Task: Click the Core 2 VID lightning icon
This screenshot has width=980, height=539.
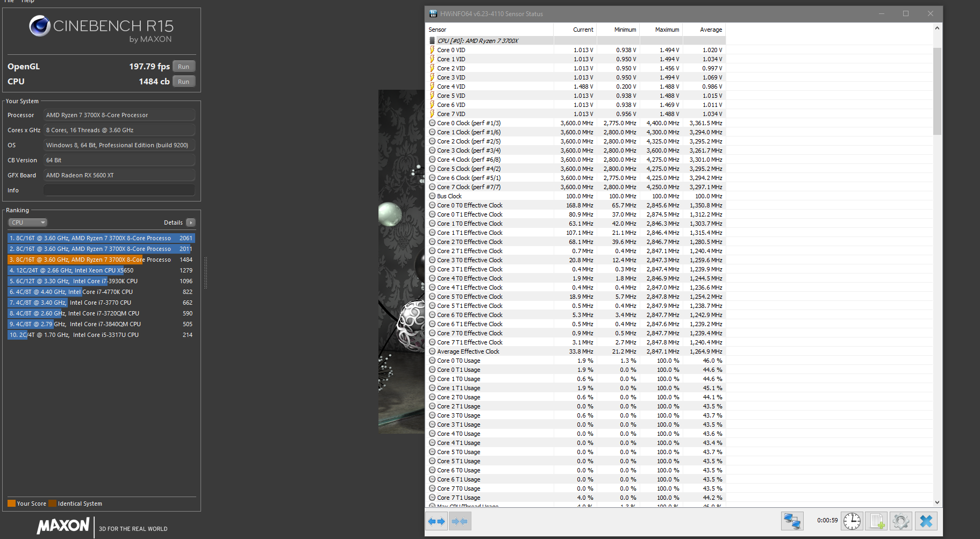Action: coord(432,68)
